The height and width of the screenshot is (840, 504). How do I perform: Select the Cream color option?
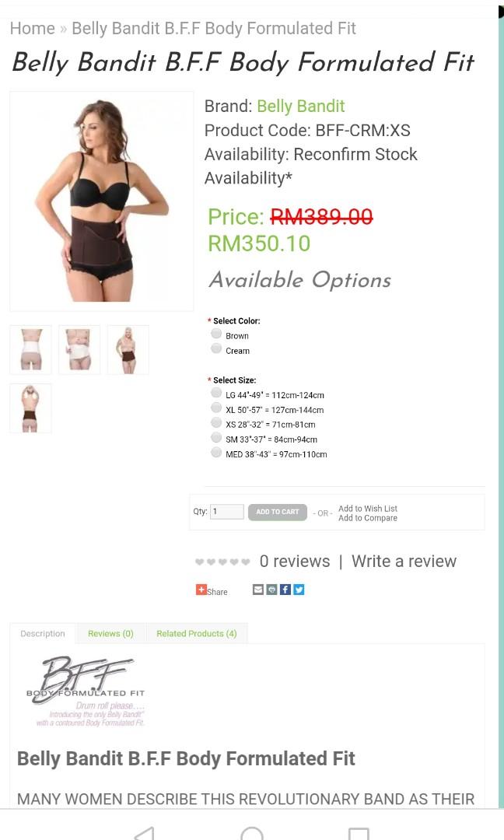216,348
